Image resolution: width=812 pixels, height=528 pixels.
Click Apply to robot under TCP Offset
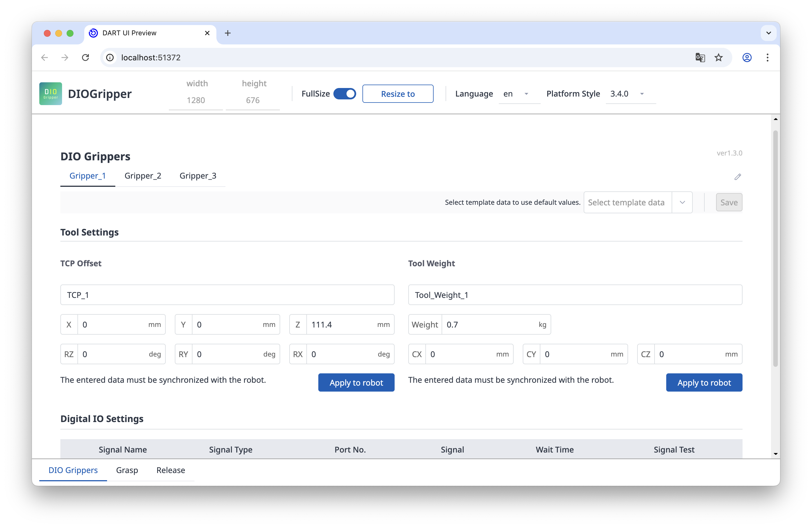pyautogui.click(x=356, y=382)
